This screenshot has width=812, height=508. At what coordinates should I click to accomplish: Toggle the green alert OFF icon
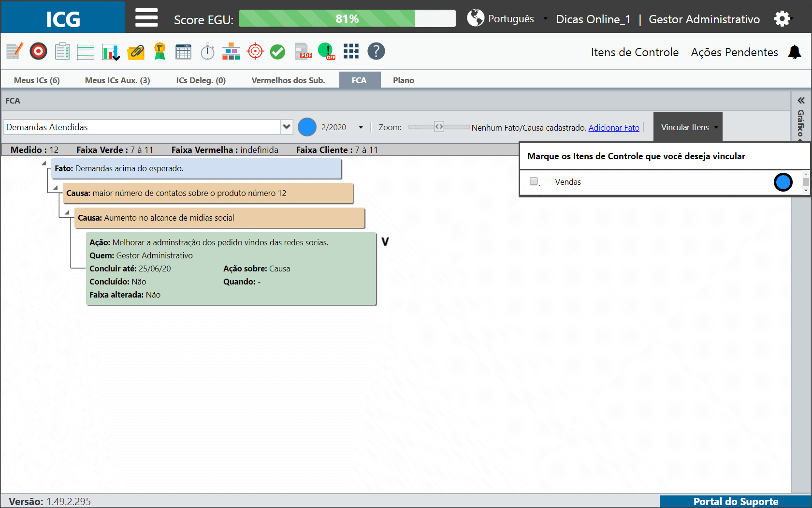pos(327,51)
